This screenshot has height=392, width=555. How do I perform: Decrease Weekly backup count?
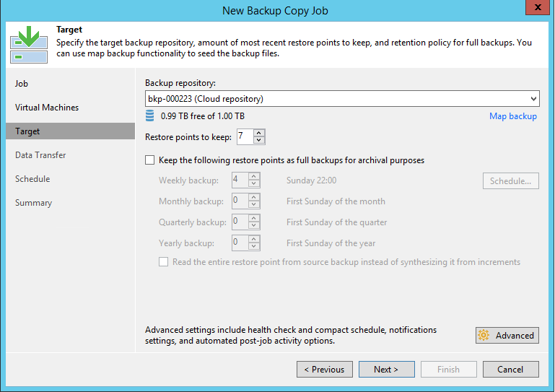pos(254,184)
